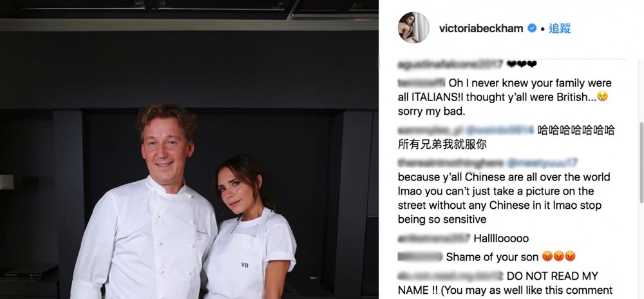
Task: Click blue blurred mention before 哈哈哈哈
Action: point(500,131)
